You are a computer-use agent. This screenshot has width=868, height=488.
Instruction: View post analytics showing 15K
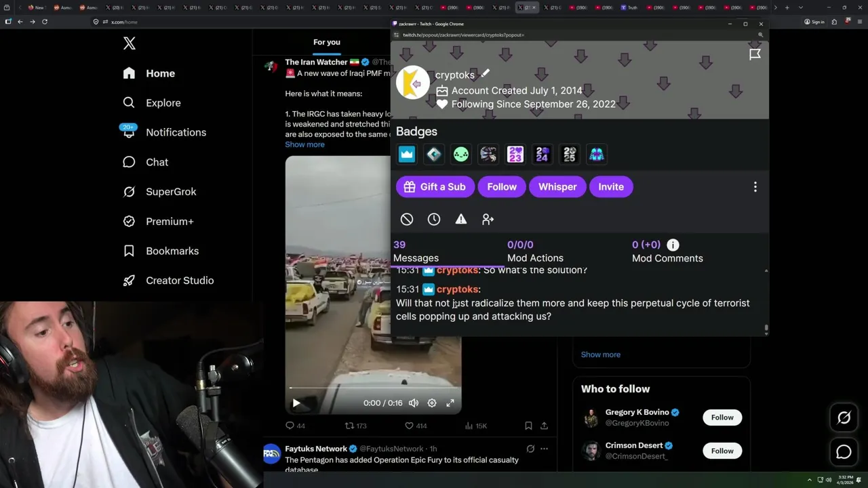[x=475, y=426]
